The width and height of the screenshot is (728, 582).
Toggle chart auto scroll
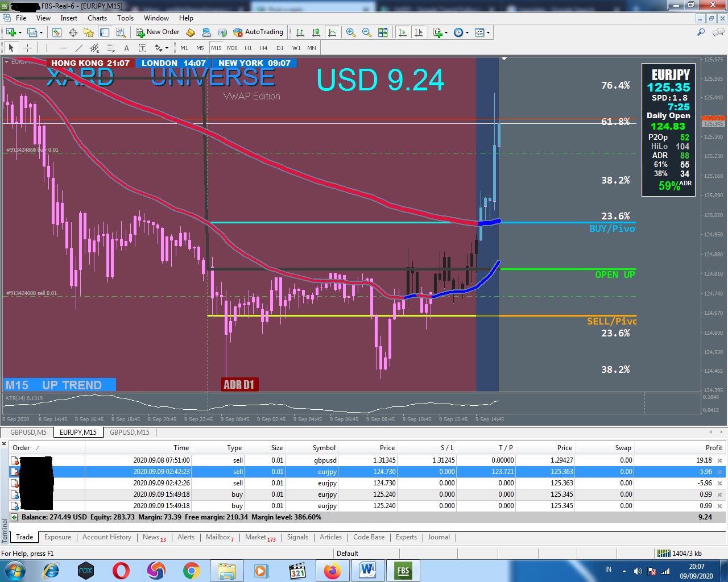[x=403, y=32]
